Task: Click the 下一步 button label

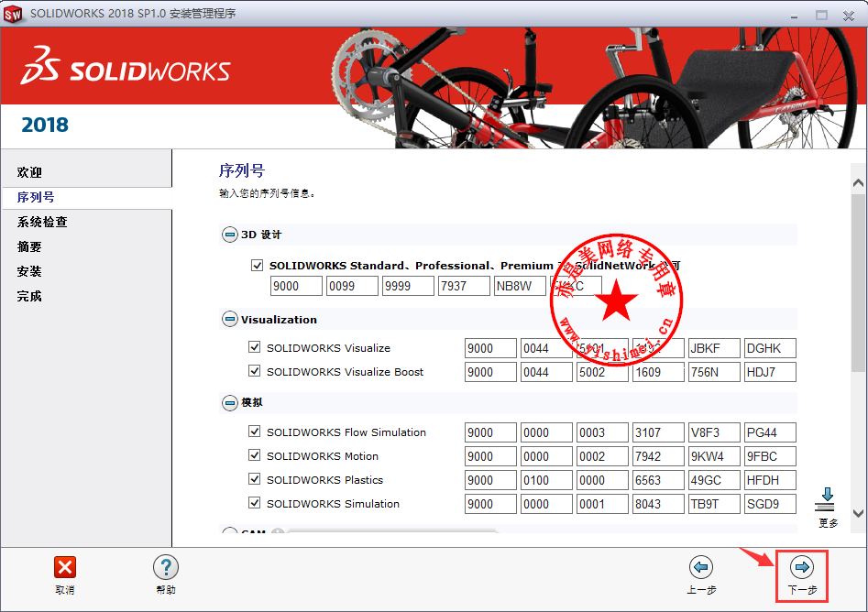Action: tap(802, 590)
